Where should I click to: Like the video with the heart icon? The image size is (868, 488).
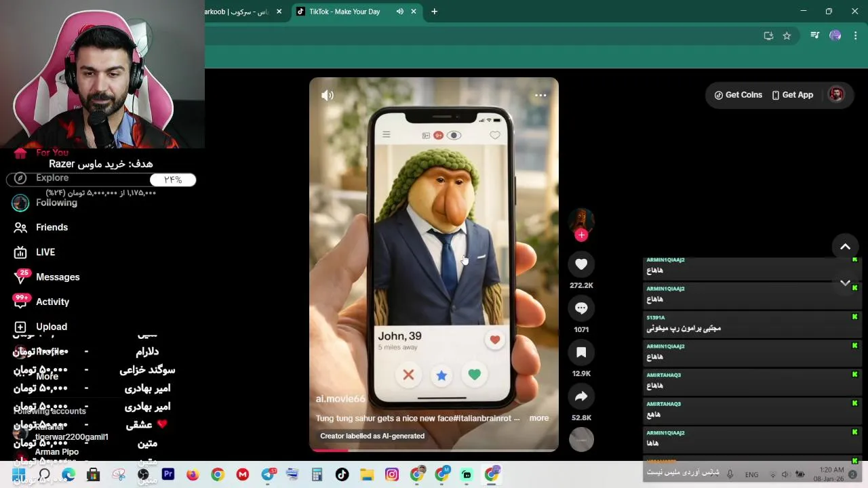click(581, 264)
